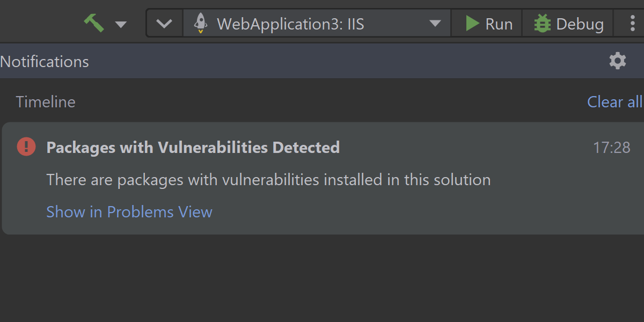Click the Run text label
644x322 pixels.
point(499,24)
